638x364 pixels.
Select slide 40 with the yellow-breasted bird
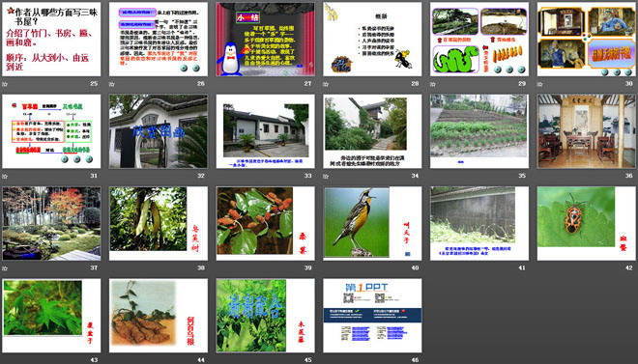[372, 223]
